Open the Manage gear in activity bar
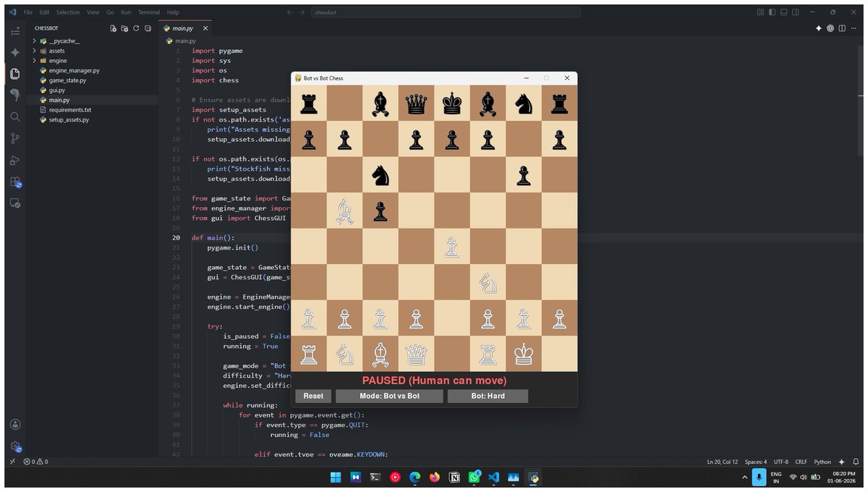 [x=15, y=446]
